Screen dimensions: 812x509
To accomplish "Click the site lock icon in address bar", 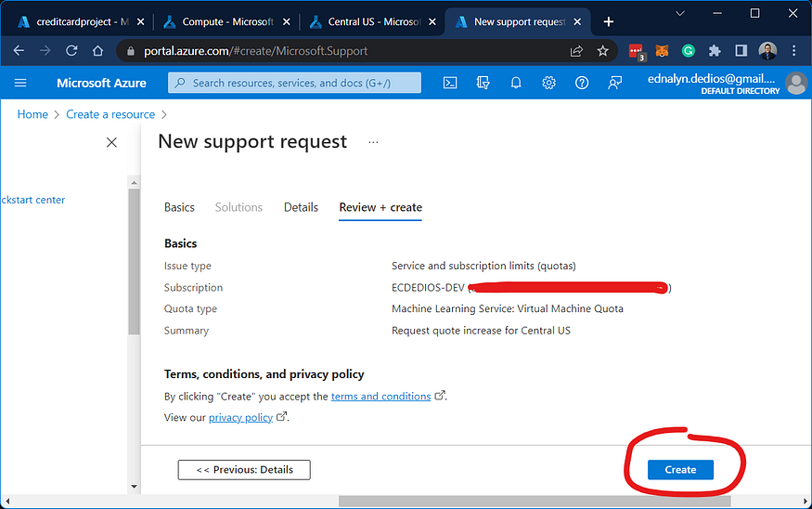I will 131,51.
